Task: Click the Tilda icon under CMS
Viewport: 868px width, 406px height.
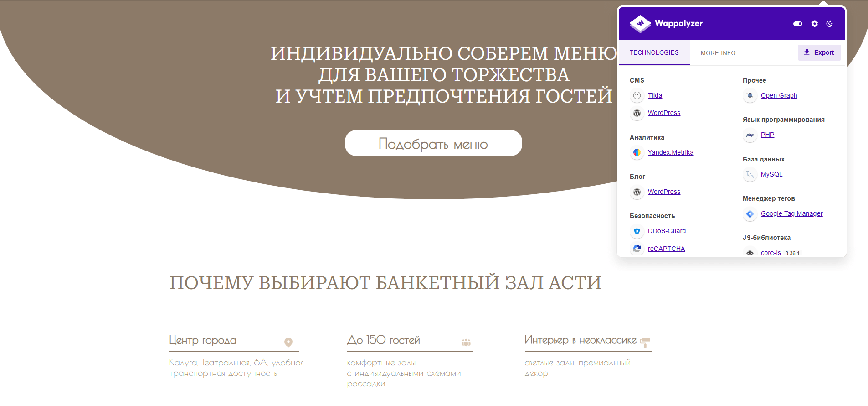Action: pyautogui.click(x=637, y=95)
